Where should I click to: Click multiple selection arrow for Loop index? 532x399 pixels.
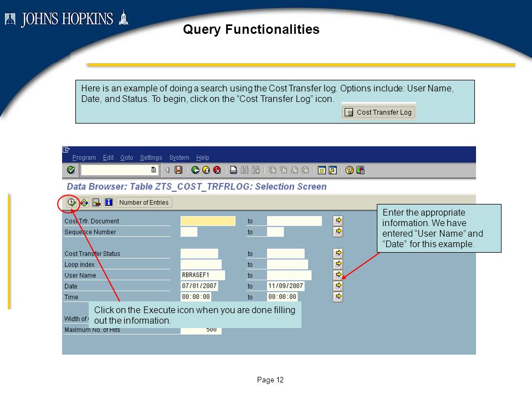point(338,264)
